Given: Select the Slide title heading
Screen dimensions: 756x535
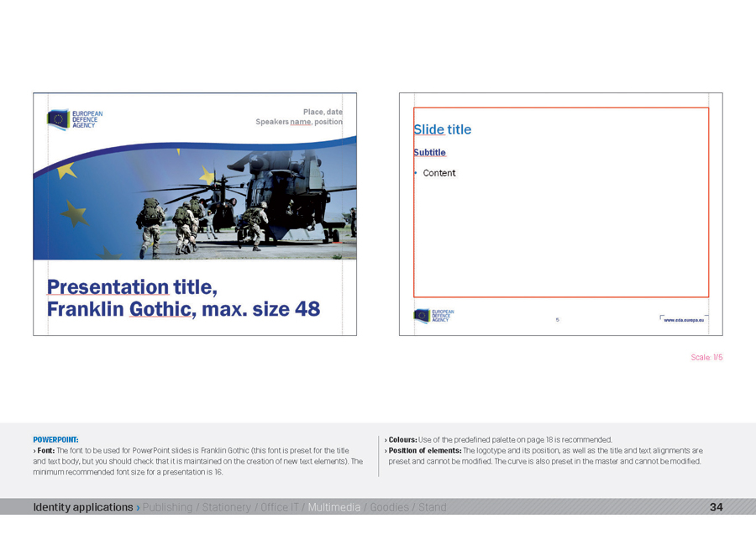Looking at the screenshot, I should (442, 129).
